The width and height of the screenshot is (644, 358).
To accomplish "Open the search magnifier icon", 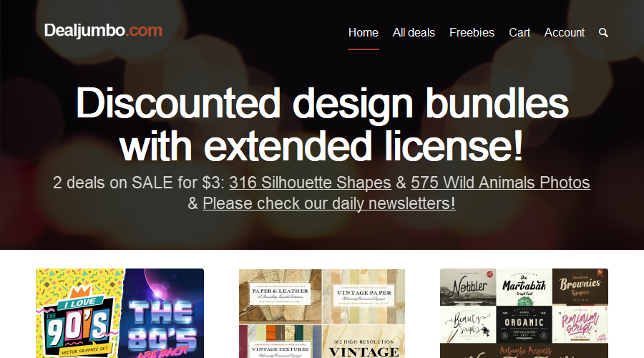I will [x=603, y=32].
